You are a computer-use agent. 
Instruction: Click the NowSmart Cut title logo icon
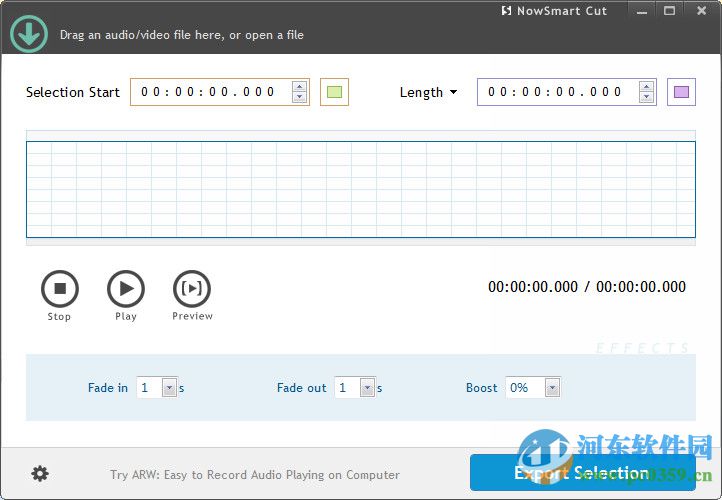[x=506, y=11]
